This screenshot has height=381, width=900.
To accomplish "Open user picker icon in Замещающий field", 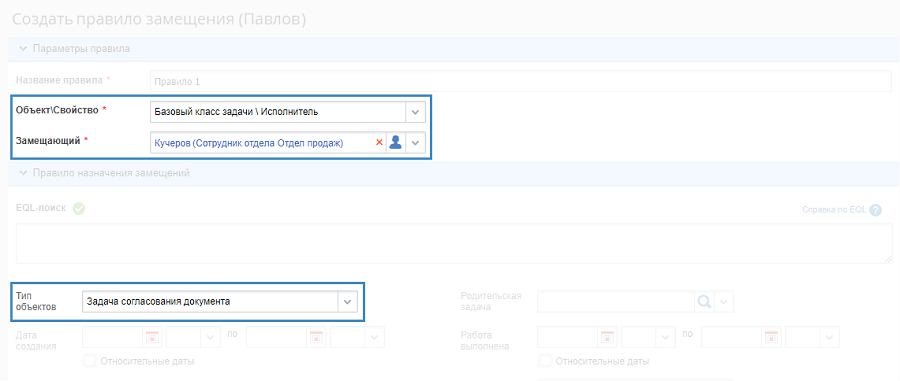I will (x=395, y=143).
